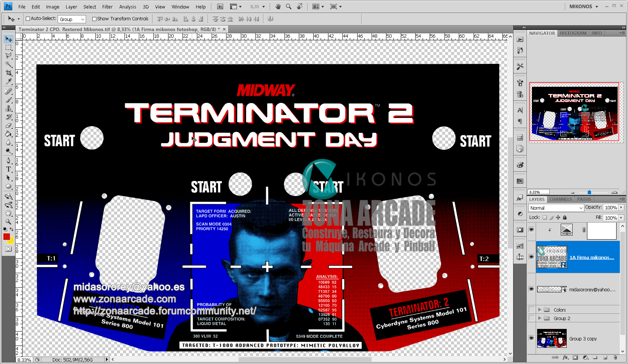
Task: Click the Add layer style fx icon
Action: point(565,357)
